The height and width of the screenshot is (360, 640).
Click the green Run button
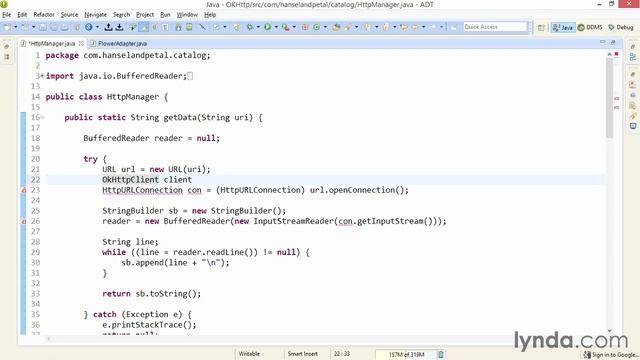click(267, 27)
